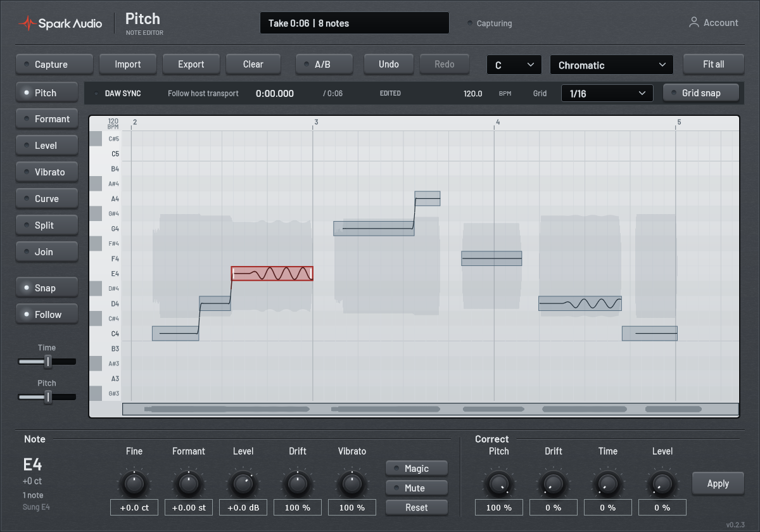Viewport: 760px width, 532px height.
Task: Click the Note Formant knob
Action: (x=188, y=484)
